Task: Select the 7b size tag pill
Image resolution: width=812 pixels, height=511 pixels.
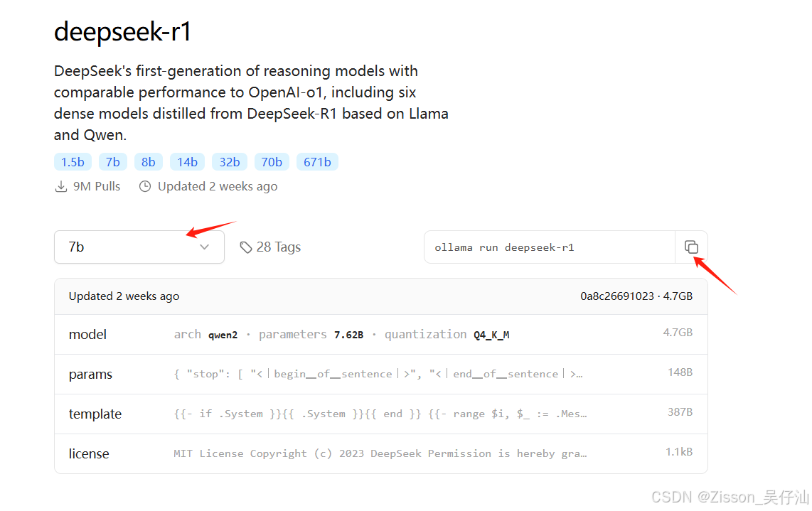Action: tap(113, 162)
